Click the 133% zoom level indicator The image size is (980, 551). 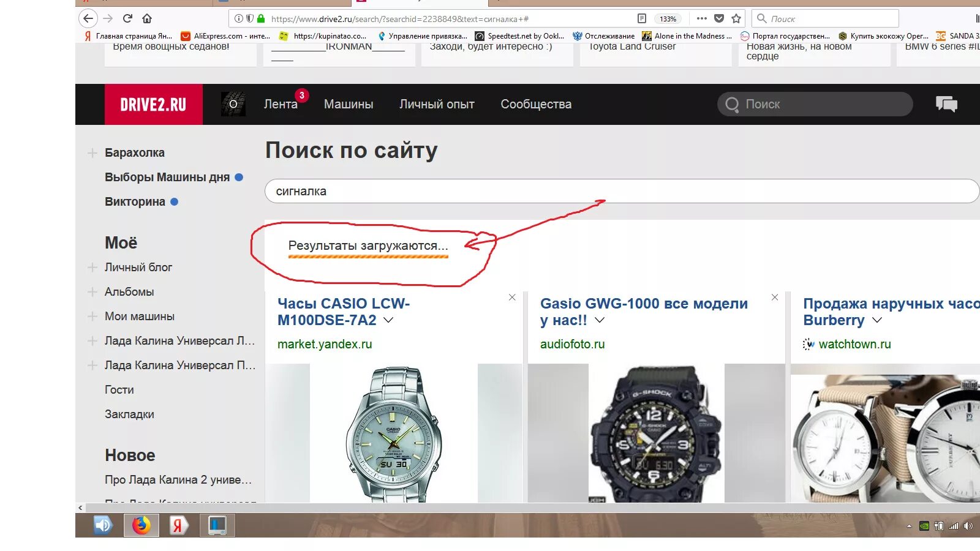pyautogui.click(x=668, y=18)
